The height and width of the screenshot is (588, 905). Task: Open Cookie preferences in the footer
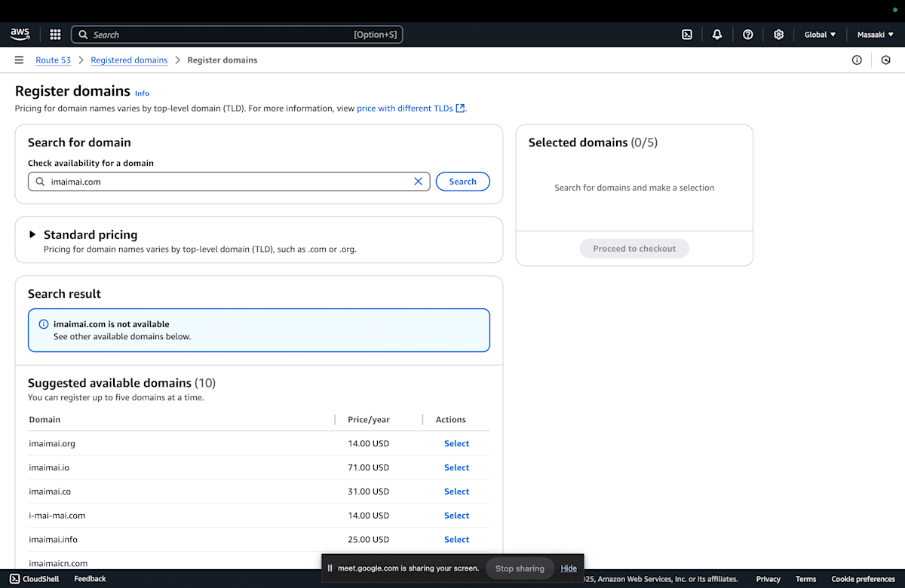pos(863,579)
